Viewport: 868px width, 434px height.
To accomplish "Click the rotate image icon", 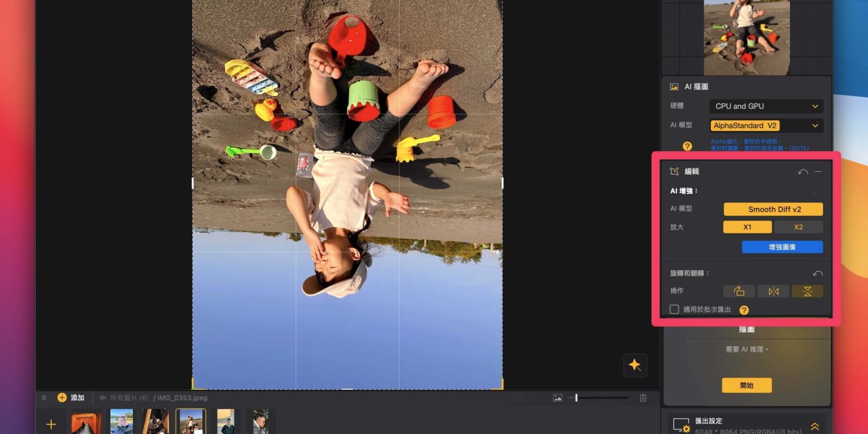I will tap(739, 291).
